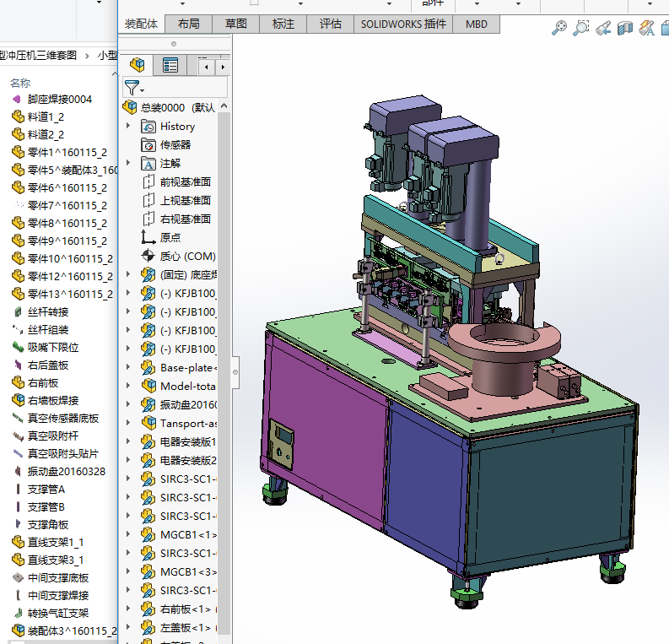
Task: Switch to the SOLIDWORKS 插件 tab
Action: tap(403, 24)
